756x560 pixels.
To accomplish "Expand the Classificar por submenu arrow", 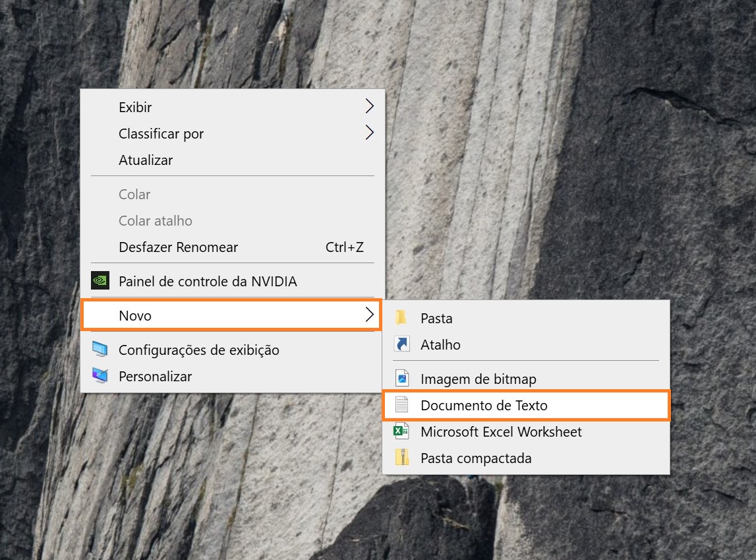I will tap(369, 133).
